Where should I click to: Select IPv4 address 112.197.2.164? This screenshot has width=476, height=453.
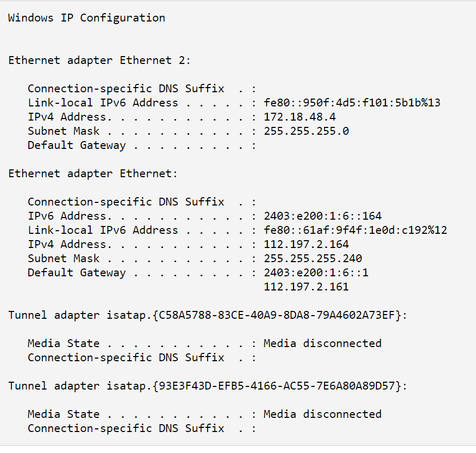[x=306, y=244]
